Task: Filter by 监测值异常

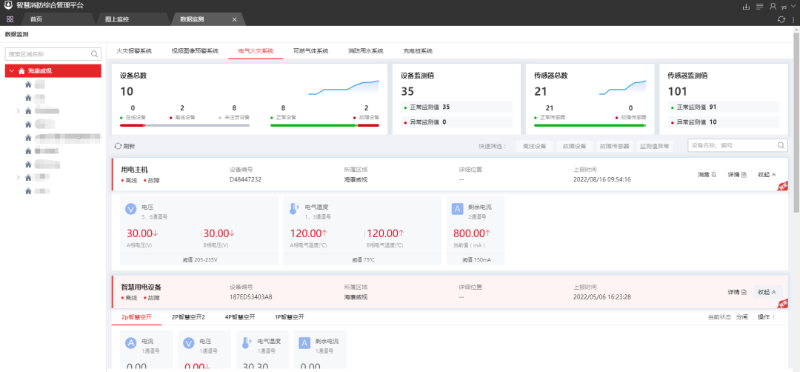Action: (x=655, y=146)
